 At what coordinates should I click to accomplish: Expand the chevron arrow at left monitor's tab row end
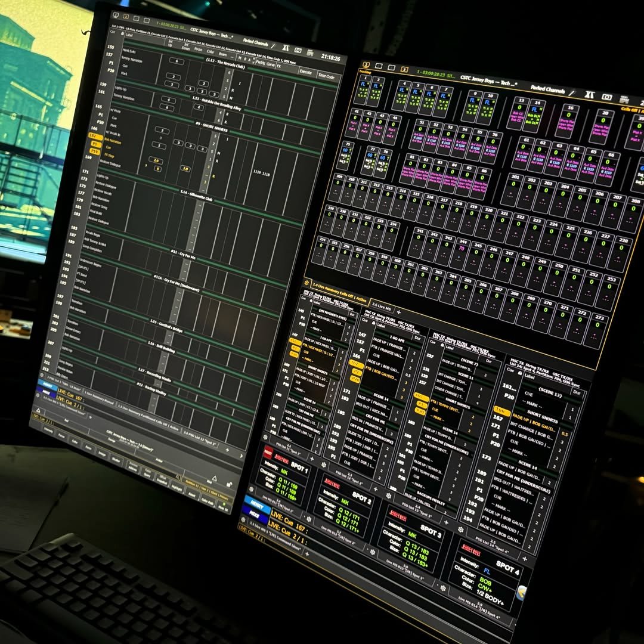pyautogui.click(x=241, y=456)
